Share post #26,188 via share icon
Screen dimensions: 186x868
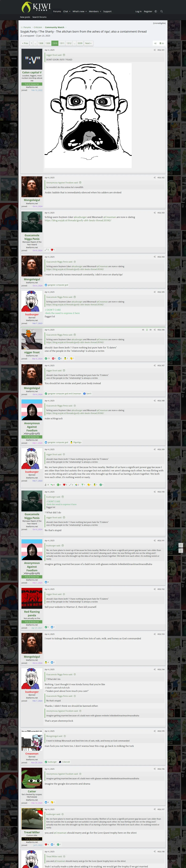155,401
